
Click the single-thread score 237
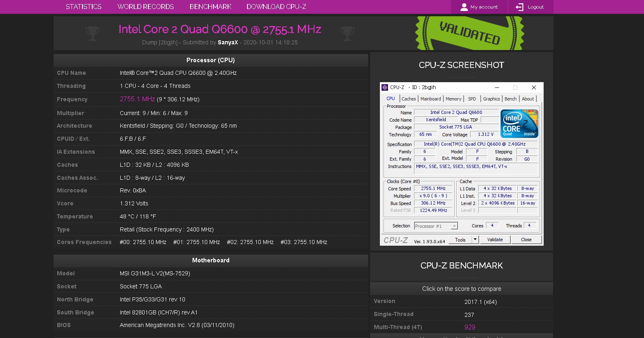pyautogui.click(x=469, y=315)
